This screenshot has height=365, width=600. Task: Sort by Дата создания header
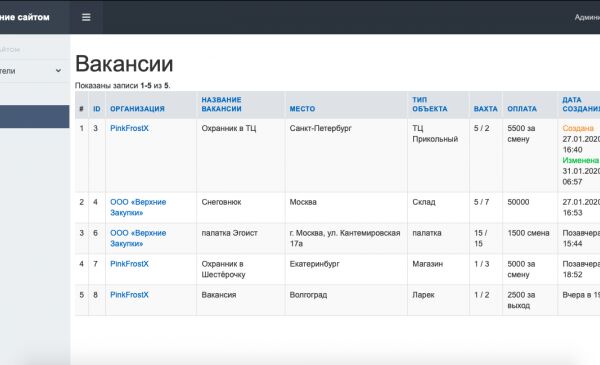coord(580,104)
